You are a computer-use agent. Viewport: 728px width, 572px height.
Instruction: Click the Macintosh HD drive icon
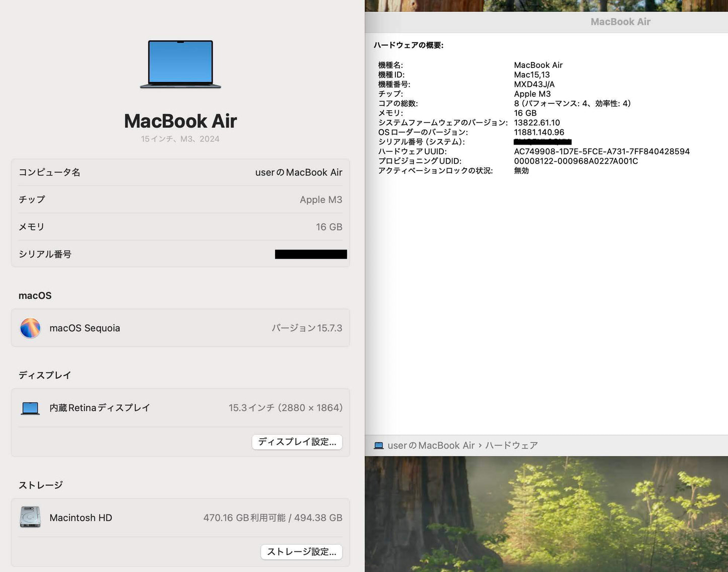click(30, 517)
